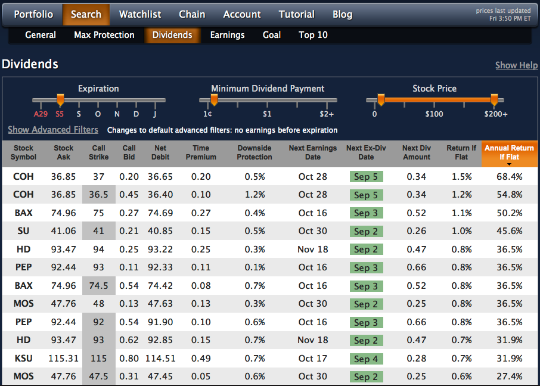Image resolution: width=540 pixels, height=386 pixels.
Task: Open the Goal sub-tab
Action: (x=271, y=35)
